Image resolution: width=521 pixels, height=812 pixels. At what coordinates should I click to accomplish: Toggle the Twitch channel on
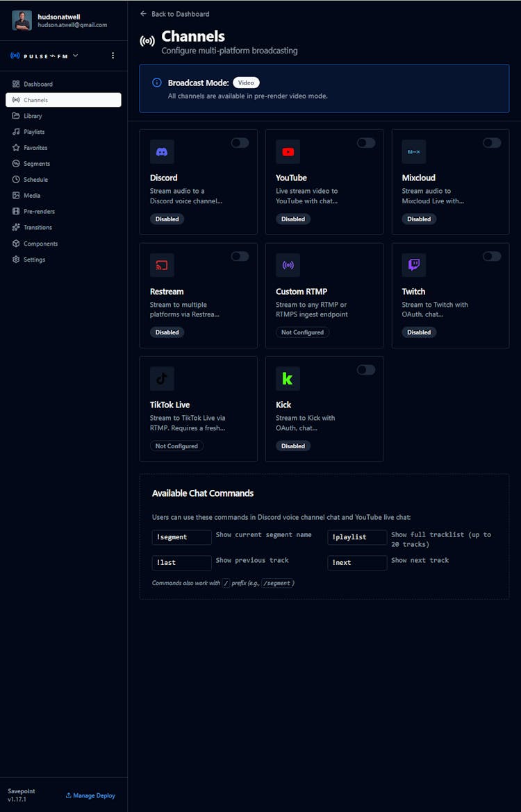[x=492, y=256]
